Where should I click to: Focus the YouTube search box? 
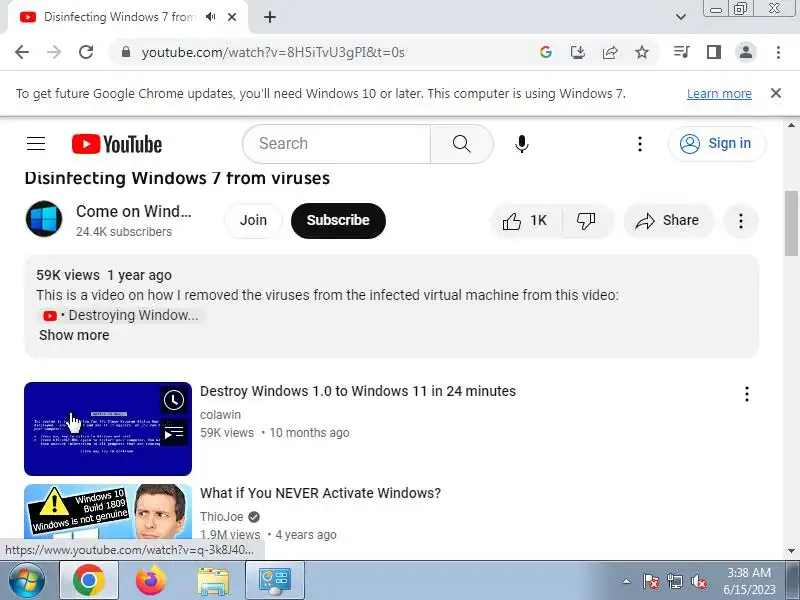[337, 144]
